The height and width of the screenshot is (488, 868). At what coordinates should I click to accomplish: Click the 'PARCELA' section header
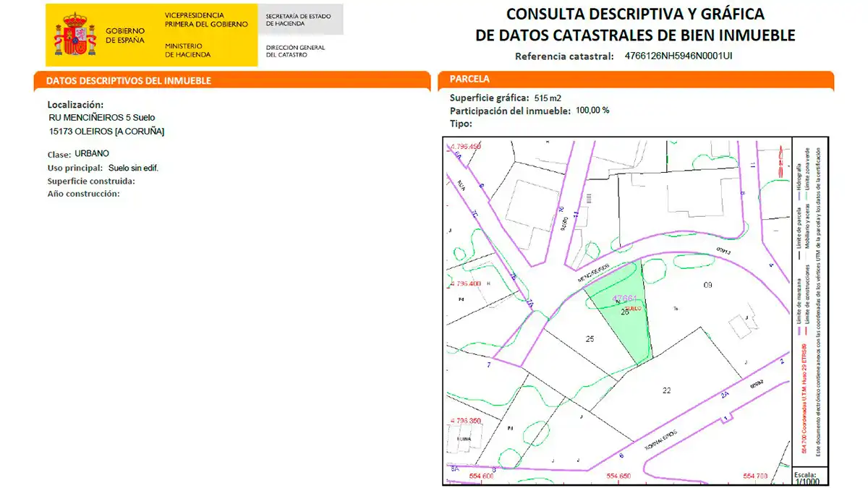(x=469, y=79)
